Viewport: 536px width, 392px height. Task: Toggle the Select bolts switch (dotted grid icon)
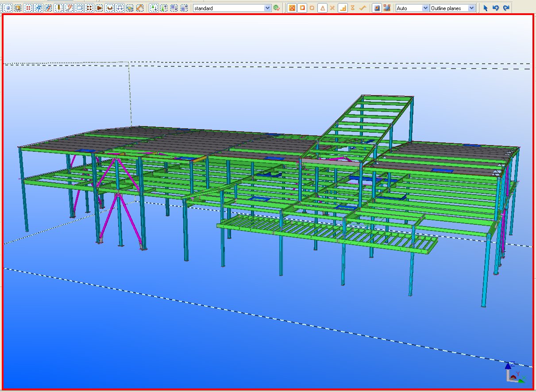click(x=89, y=8)
